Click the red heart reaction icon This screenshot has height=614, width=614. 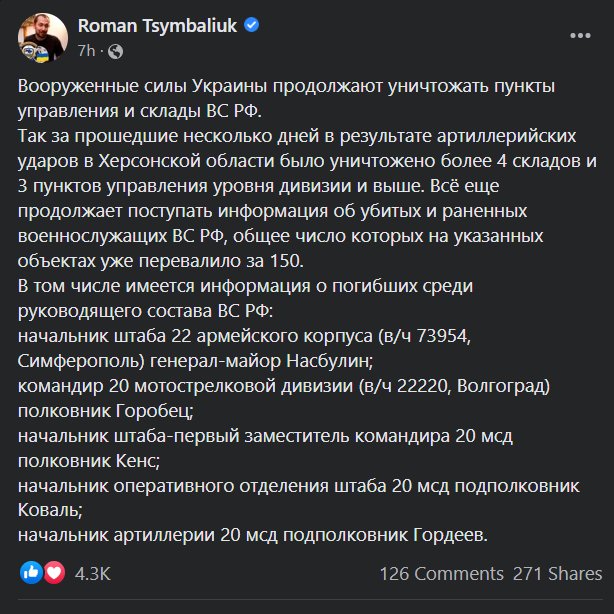tap(54, 573)
